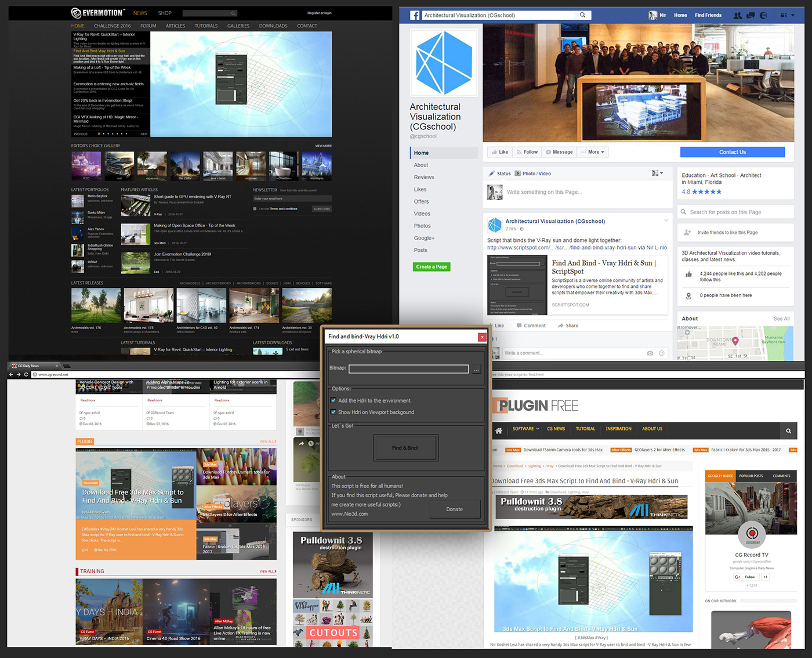Open Facebook privacy shortcuts lock icon
This screenshot has height=658, width=812.
[784, 15]
